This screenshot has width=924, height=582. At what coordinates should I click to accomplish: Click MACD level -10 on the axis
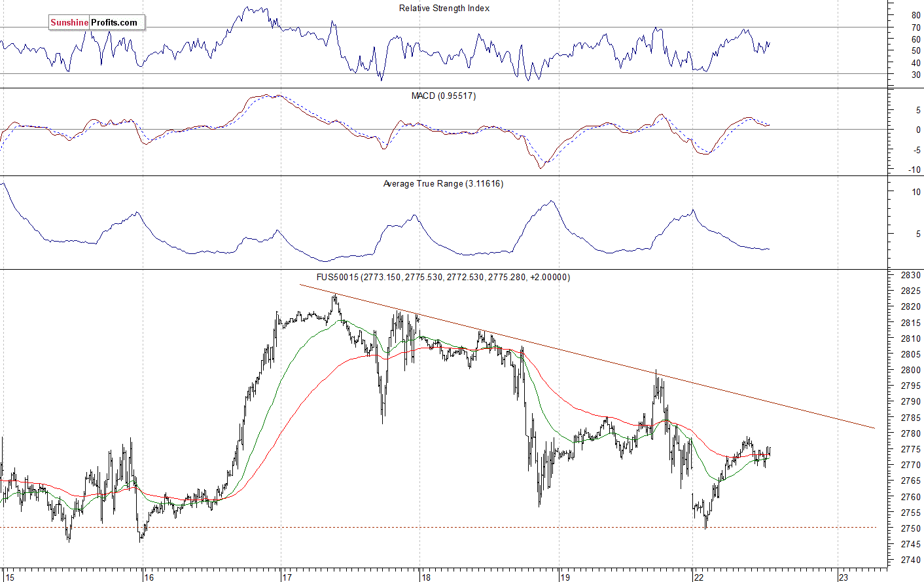pyautogui.click(x=915, y=171)
